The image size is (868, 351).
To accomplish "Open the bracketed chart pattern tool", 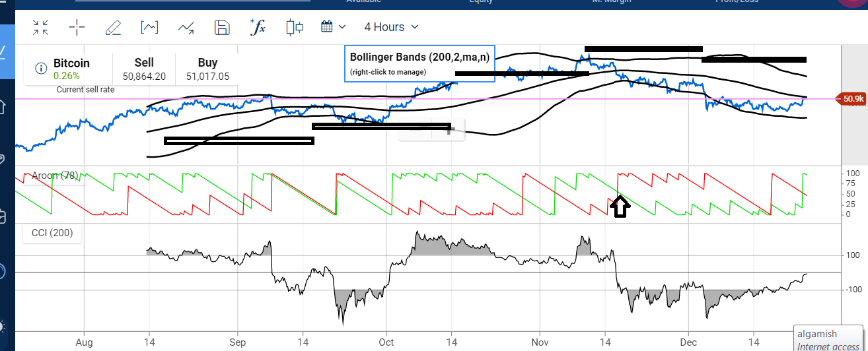I will (149, 27).
